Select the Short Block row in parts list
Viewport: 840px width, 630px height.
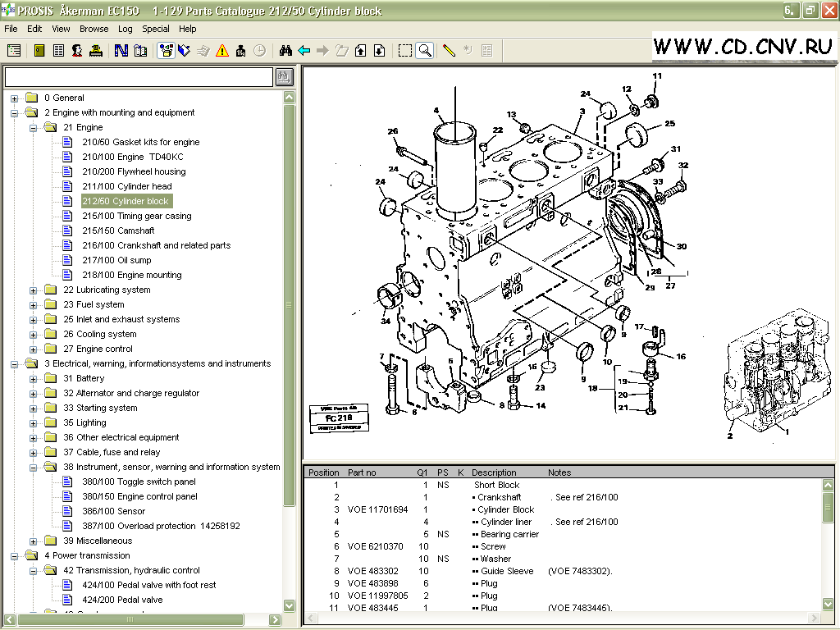point(563,485)
